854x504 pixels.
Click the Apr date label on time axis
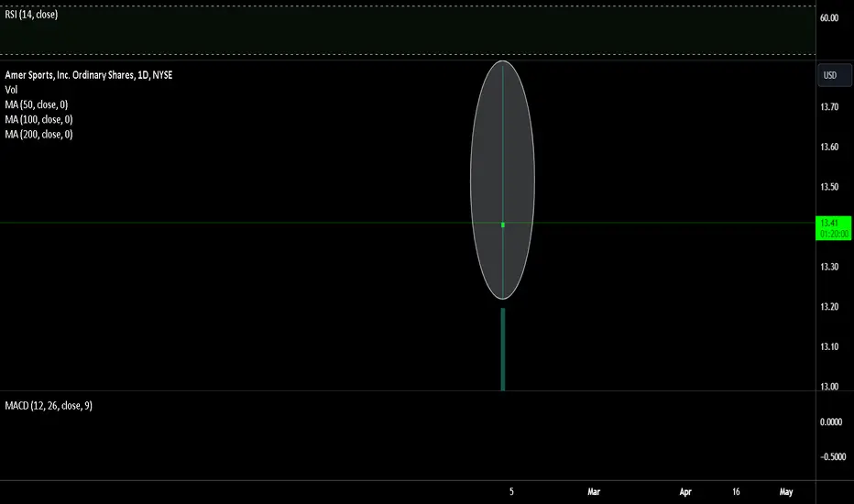pos(685,491)
